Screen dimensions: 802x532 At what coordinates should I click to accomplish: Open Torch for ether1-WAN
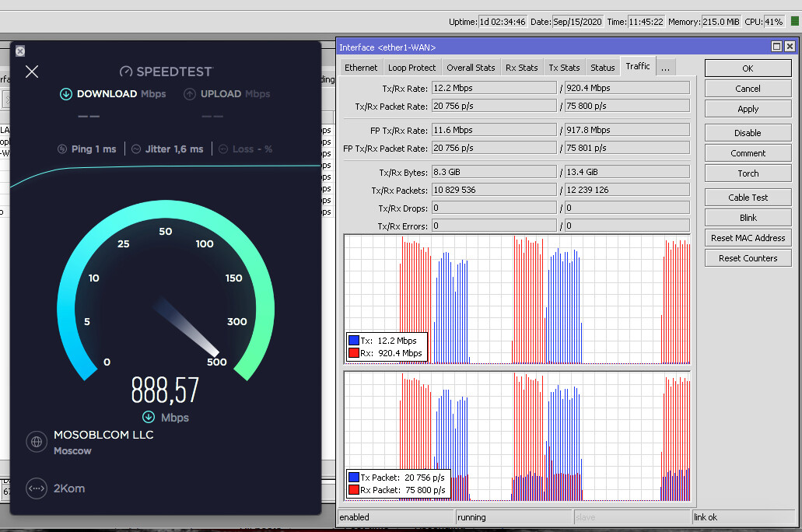748,173
